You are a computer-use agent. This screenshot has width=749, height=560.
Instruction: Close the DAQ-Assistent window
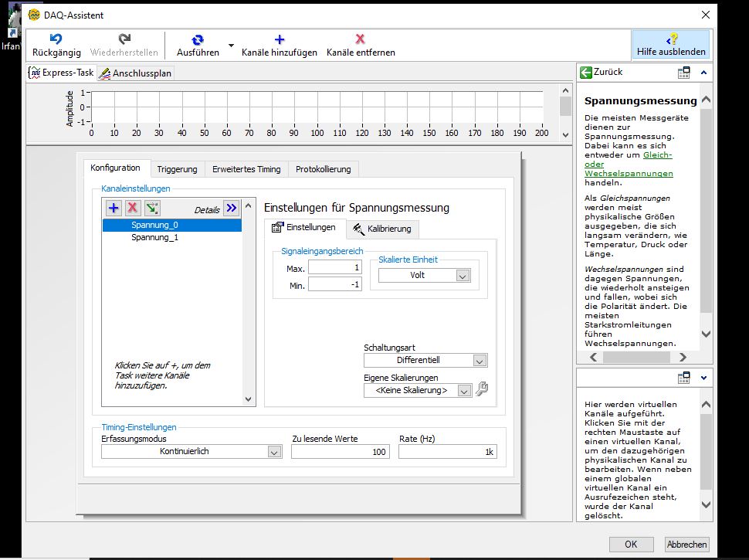(x=706, y=15)
